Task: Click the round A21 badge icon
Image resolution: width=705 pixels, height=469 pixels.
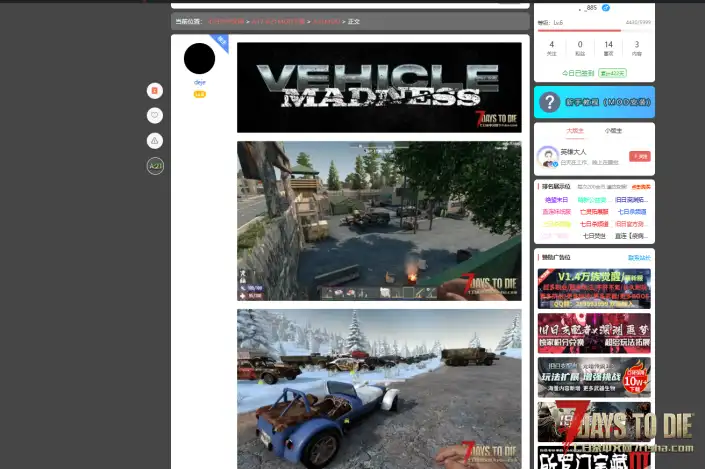Action: click(x=155, y=166)
